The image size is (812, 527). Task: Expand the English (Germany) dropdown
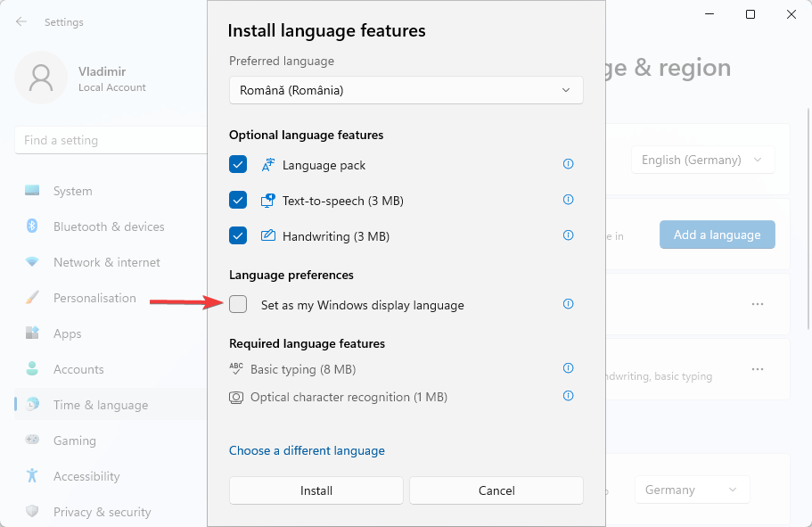[x=702, y=160]
